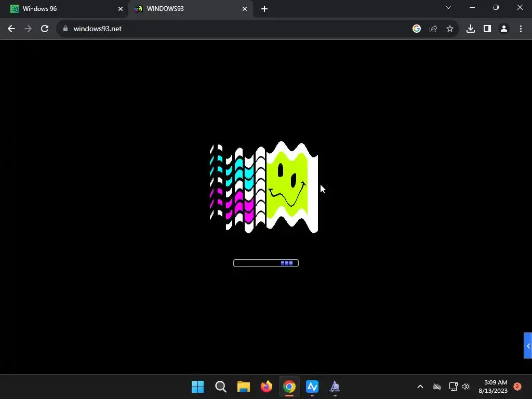Open the purple triangle app on taskbar

(335, 387)
